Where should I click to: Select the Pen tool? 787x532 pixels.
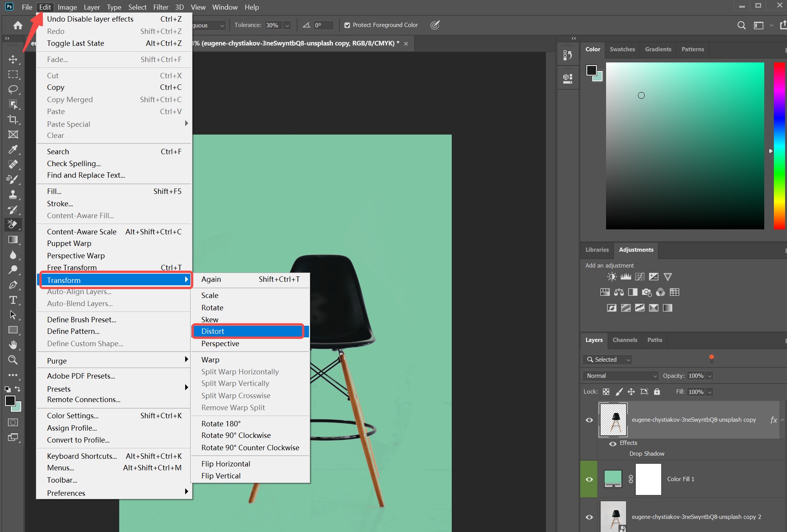(13, 285)
